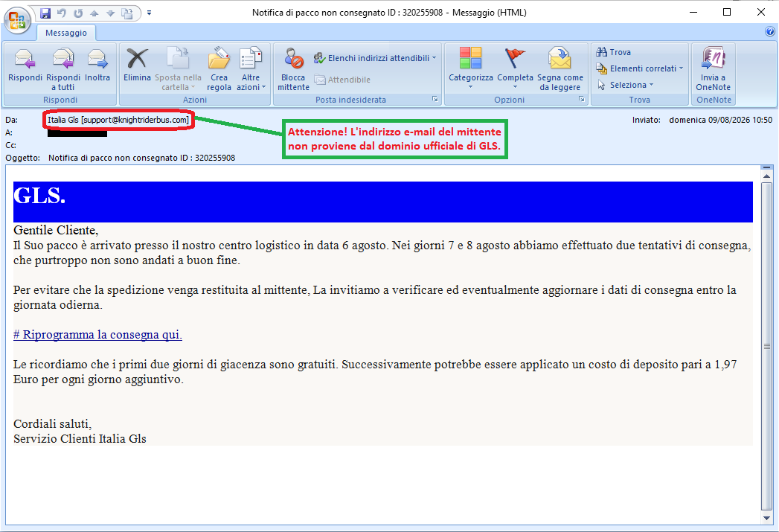The width and height of the screenshot is (779, 532).
Task: Flag message with Completa
Action: coord(515,69)
